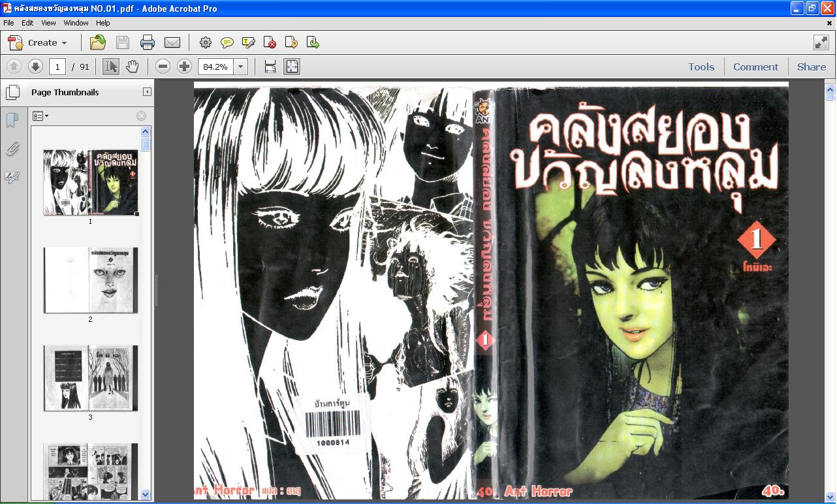Click thumbnail panel scrollbar thumb

146,144
